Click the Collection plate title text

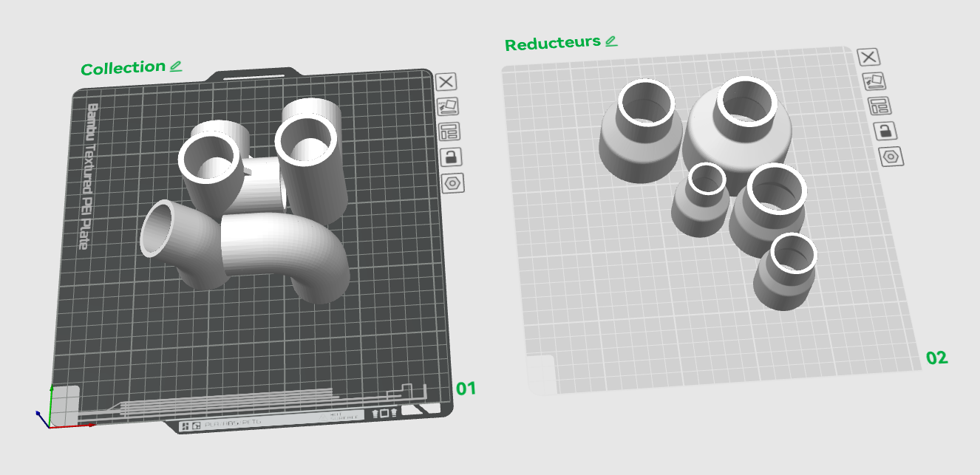click(x=123, y=68)
